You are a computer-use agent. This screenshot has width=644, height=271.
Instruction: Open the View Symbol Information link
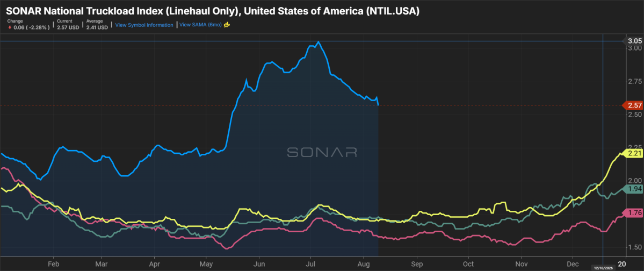144,25
